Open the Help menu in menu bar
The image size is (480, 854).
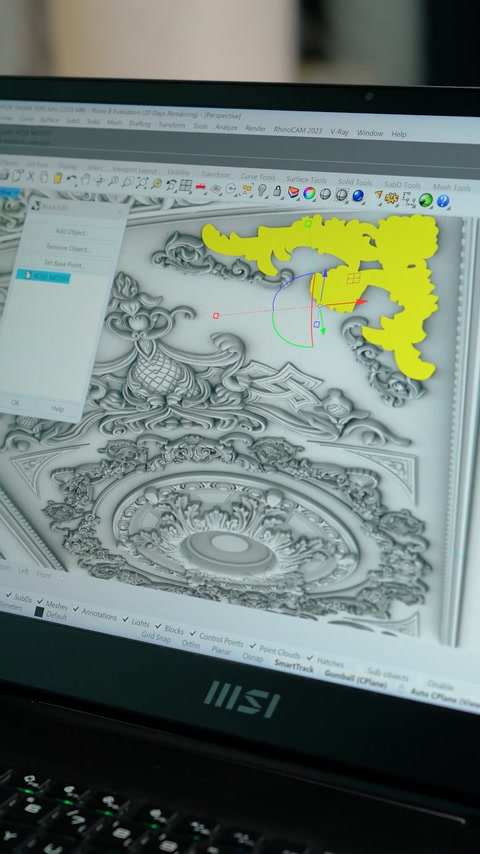pyautogui.click(x=399, y=134)
